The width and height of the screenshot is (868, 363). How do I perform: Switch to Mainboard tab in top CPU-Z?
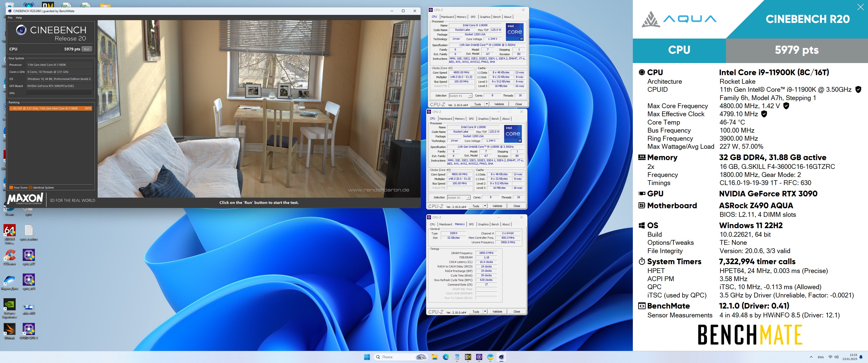[447, 17]
